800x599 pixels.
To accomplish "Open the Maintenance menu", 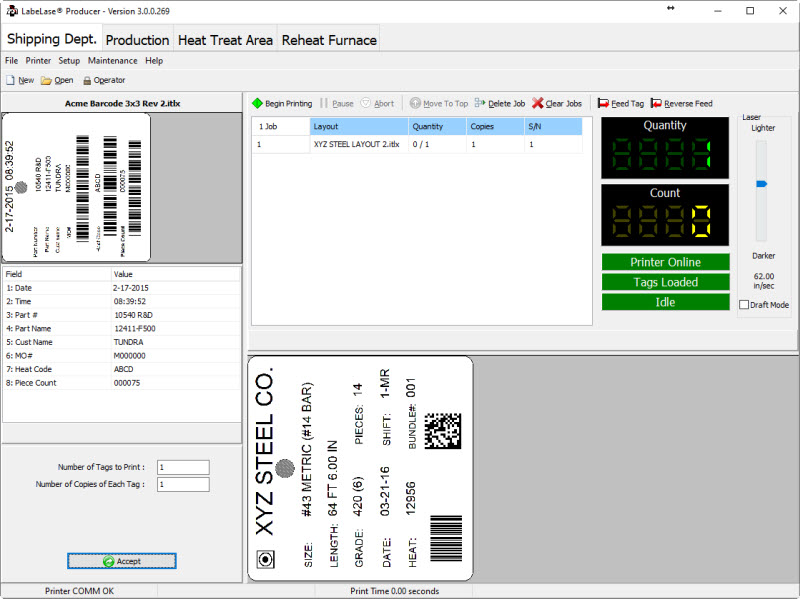I will [112, 61].
